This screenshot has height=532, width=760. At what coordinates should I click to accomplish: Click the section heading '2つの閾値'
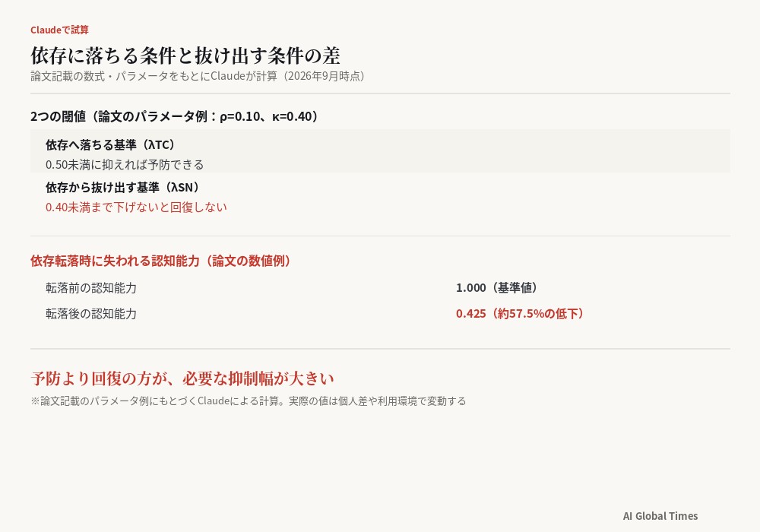tap(176, 116)
